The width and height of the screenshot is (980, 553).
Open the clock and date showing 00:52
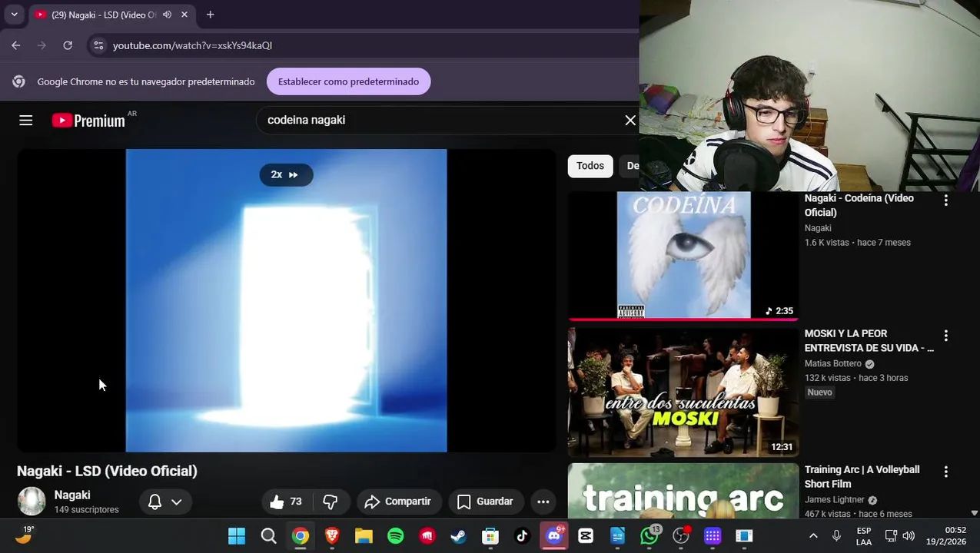(946, 536)
